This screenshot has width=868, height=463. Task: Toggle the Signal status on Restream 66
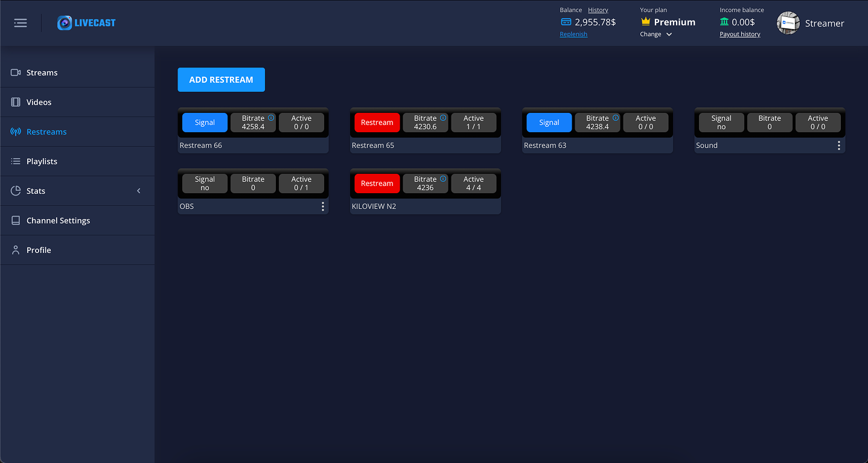205,122
